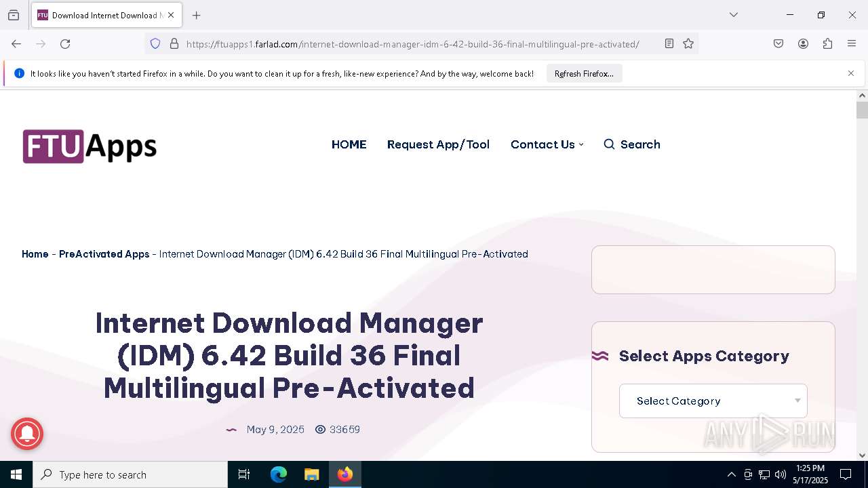Viewport: 868px width, 488px height.
Task: Follow the Home breadcrumb link
Action: (35, 254)
